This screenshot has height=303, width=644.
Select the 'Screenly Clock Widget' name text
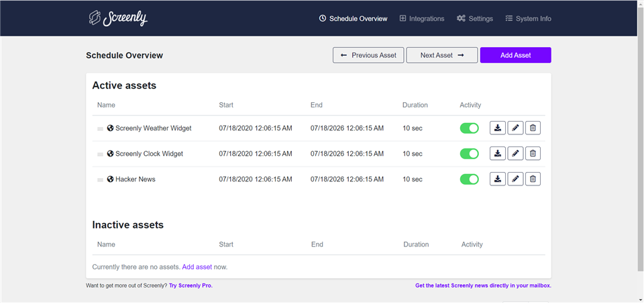pos(149,153)
